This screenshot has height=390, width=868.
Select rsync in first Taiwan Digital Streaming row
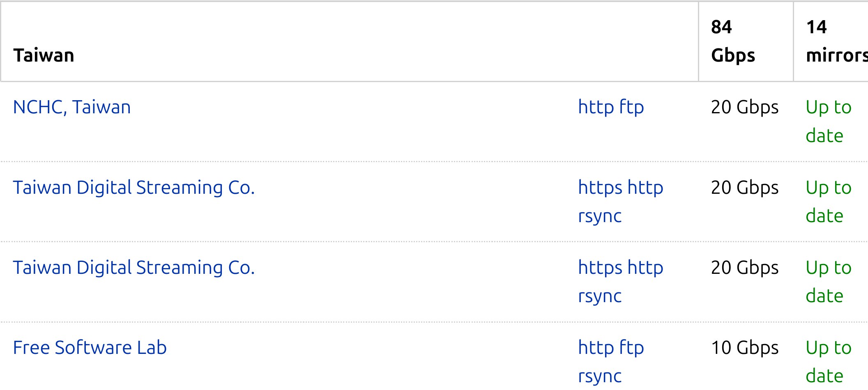[600, 216]
